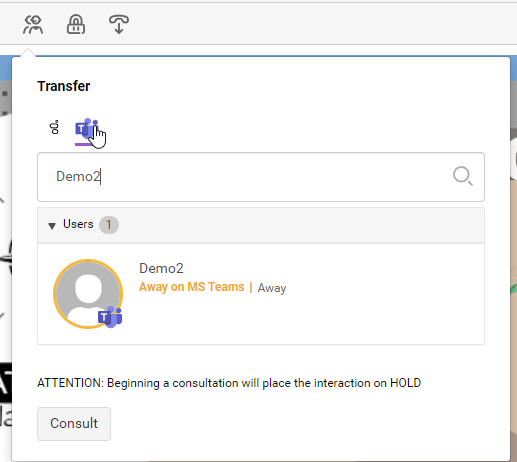
Task: Choose the Demo2 name in results
Action: (x=161, y=268)
